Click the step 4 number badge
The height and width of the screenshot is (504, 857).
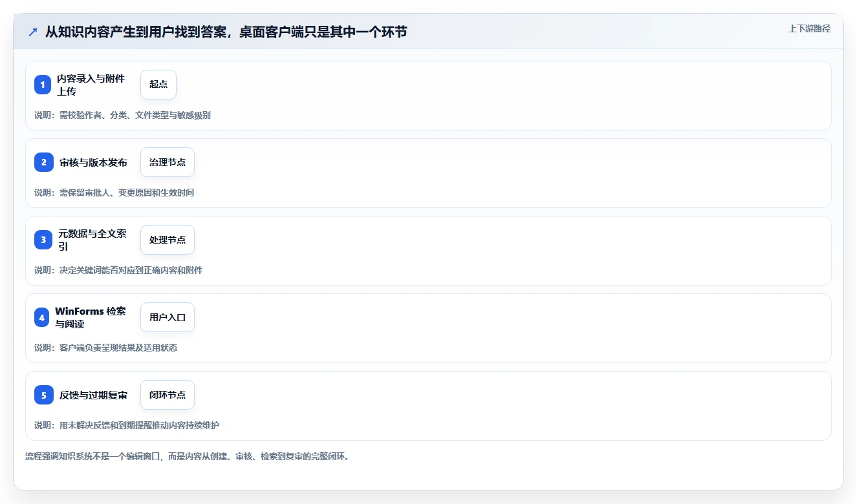click(x=42, y=317)
